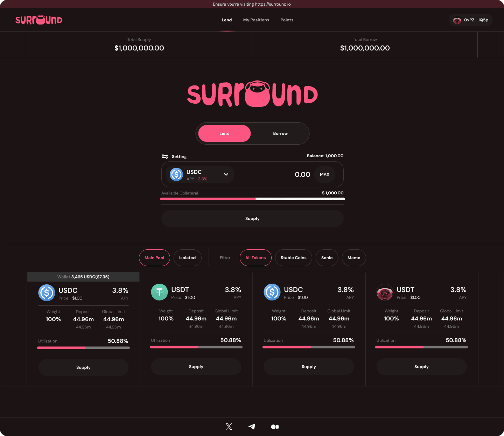Image resolution: width=504 pixels, height=436 pixels.
Task: Click the USDC coin icon in the supply form
Action: (x=176, y=174)
